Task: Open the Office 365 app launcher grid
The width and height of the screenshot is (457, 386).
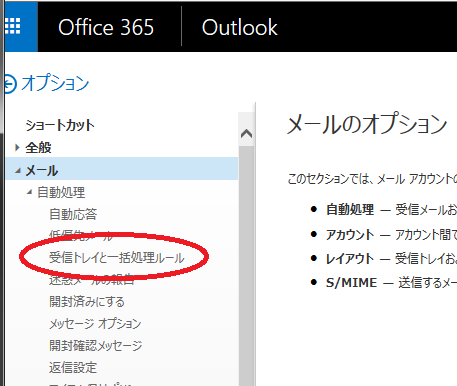Action: pos(13,26)
